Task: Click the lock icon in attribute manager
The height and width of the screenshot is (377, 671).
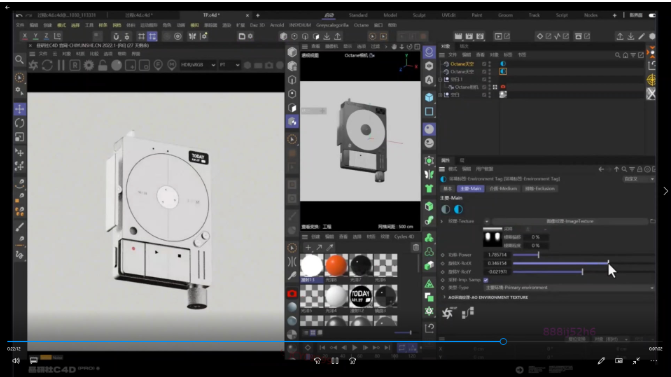Action: pos(639,169)
